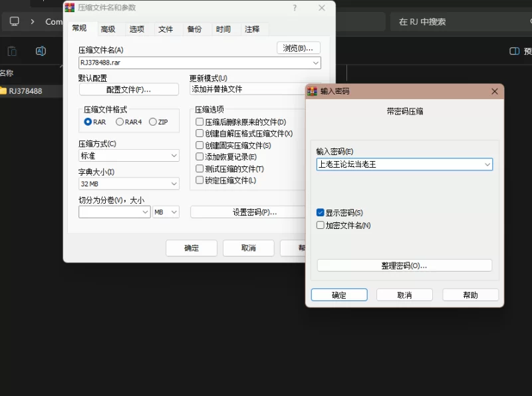Click the rename icon in Explorer toolbar
The height and width of the screenshot is (396, 532).
(41, 51)
